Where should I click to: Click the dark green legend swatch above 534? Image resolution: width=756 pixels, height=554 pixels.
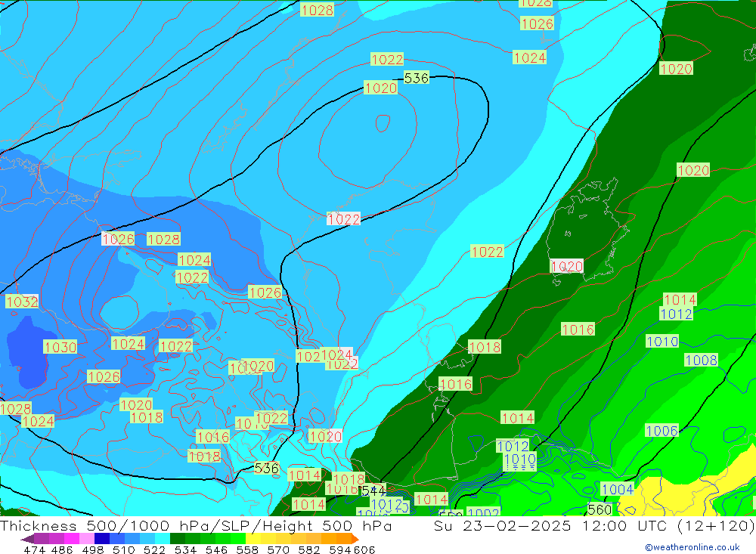click(x=178, y=539)
